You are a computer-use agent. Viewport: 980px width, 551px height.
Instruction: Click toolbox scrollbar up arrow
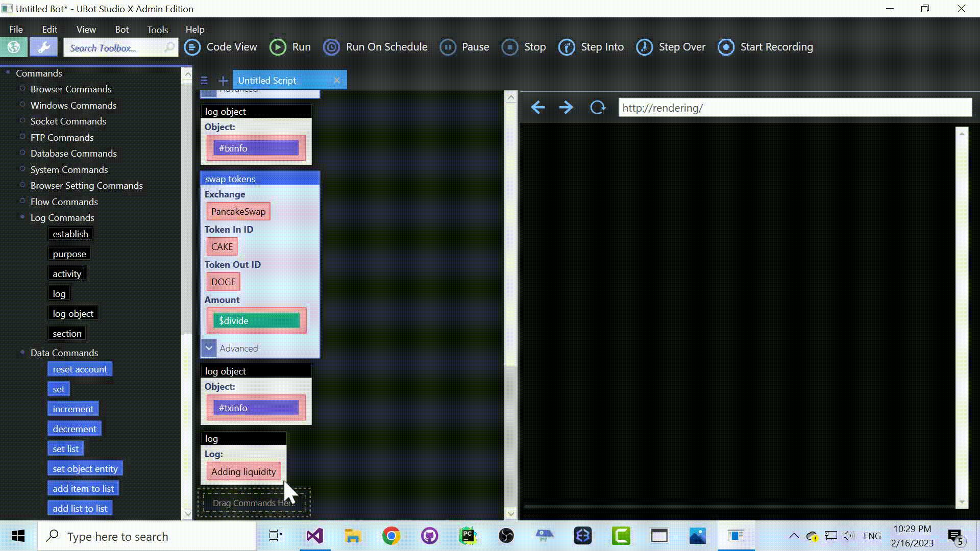pos(187,74)
